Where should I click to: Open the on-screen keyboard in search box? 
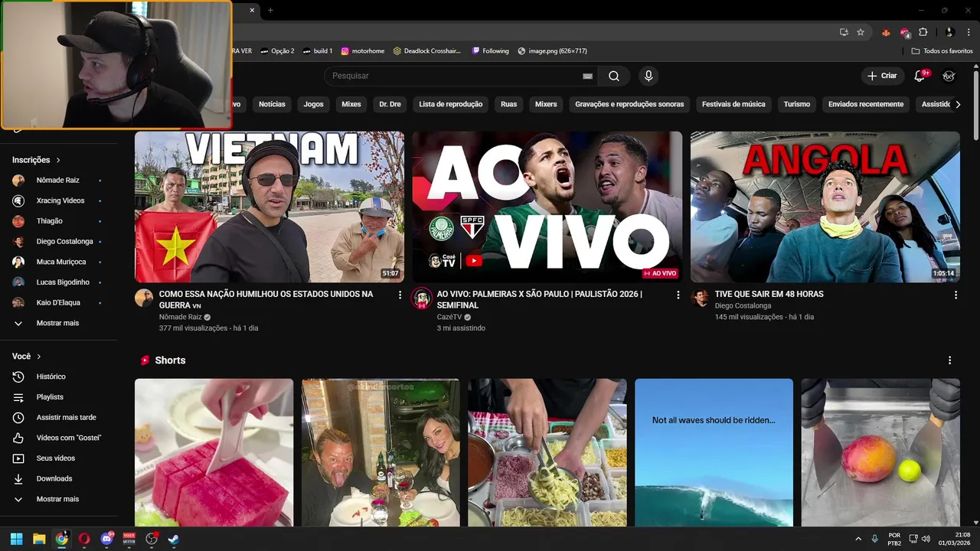click(x=587, y=76)
